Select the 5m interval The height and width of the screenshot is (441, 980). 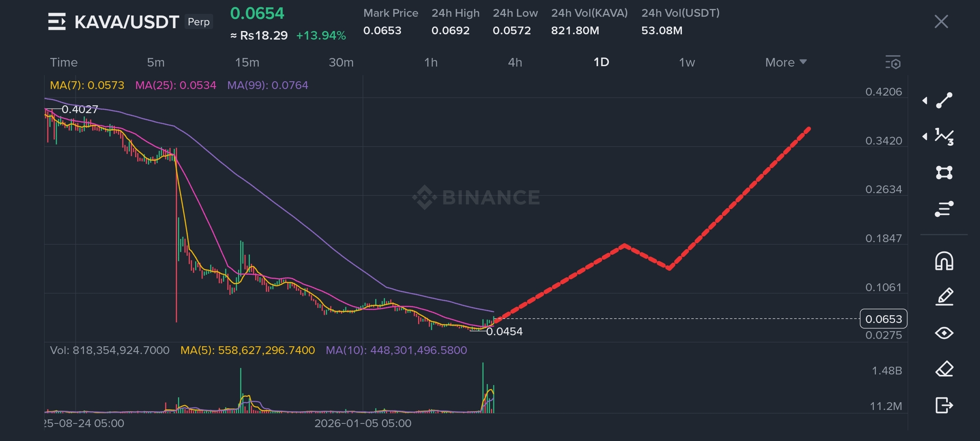156,62
